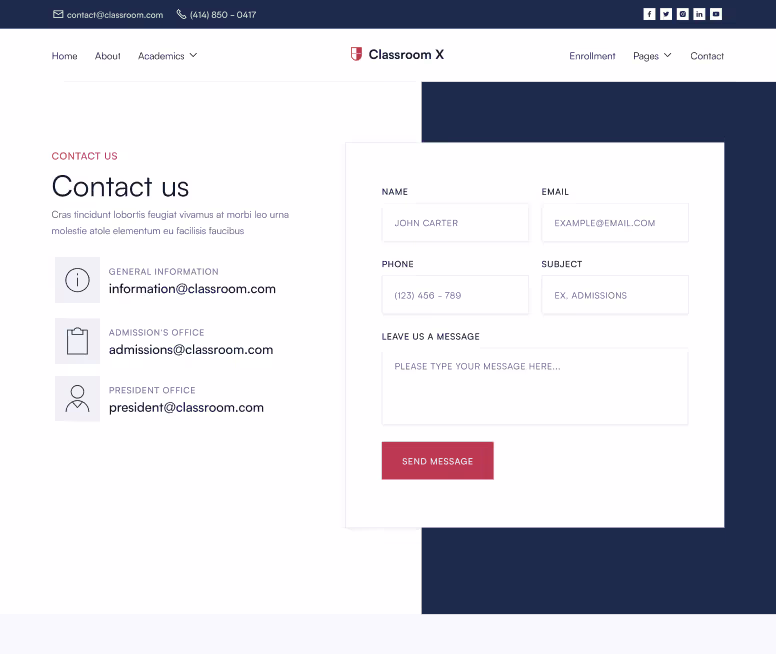This screenshot has height=654, width=776.
Task: Click the Classroom X shield logo
Action: click(x=356, y=54)
